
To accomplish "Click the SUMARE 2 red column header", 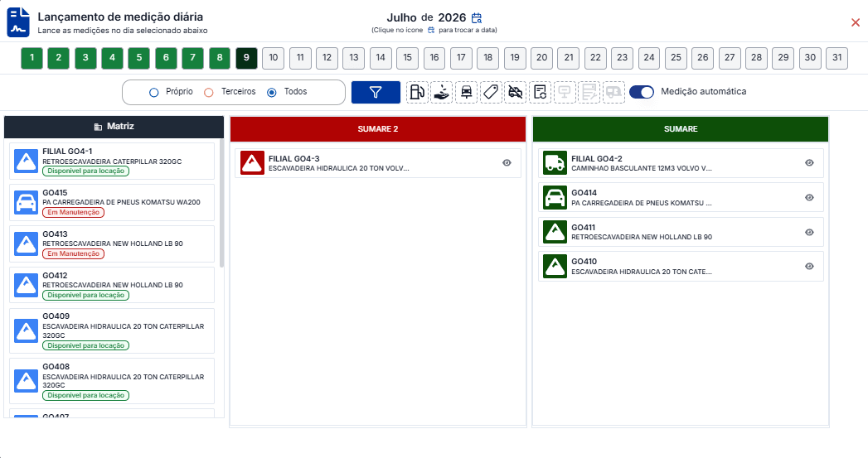I will coord(378,129).
